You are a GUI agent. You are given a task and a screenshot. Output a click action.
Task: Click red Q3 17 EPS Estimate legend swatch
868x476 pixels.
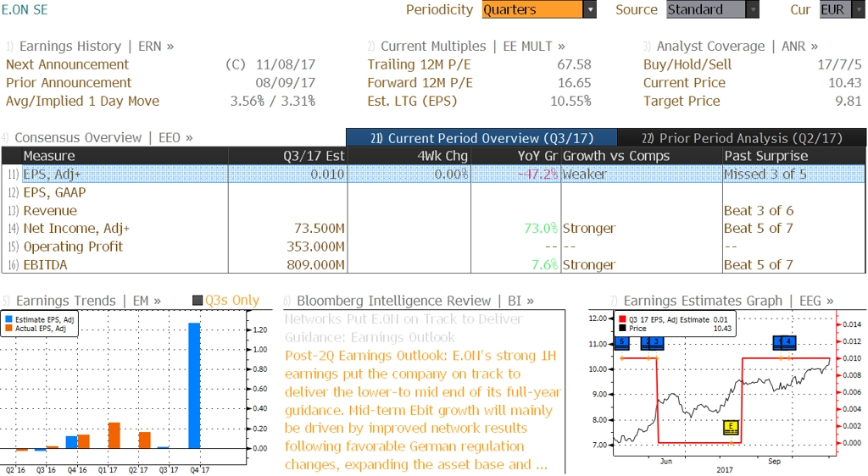623,319
